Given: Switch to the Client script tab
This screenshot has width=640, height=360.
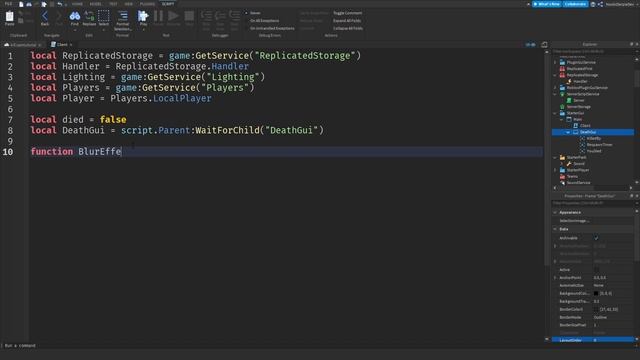Looking at the screenshot, I should click(62, 44).
